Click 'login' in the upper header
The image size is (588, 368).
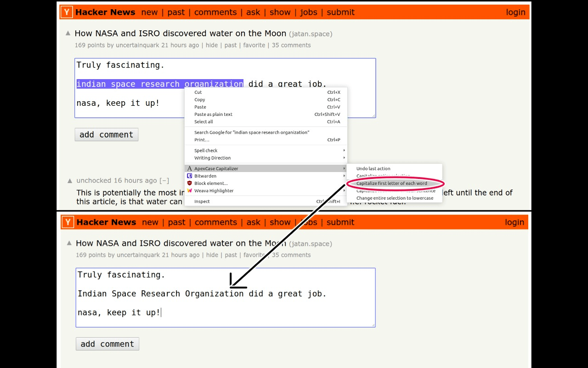515,12
